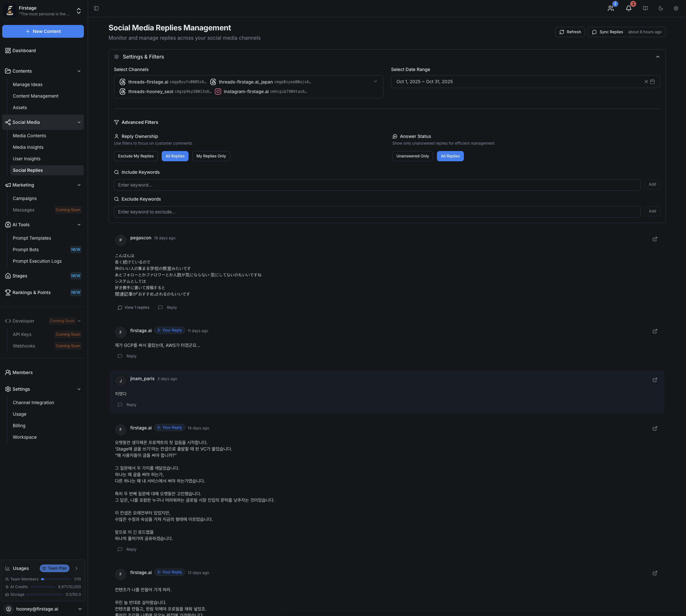Open the Firstage workspace switcher
Screen dimensions: 686x616
[x=78, y=11]
